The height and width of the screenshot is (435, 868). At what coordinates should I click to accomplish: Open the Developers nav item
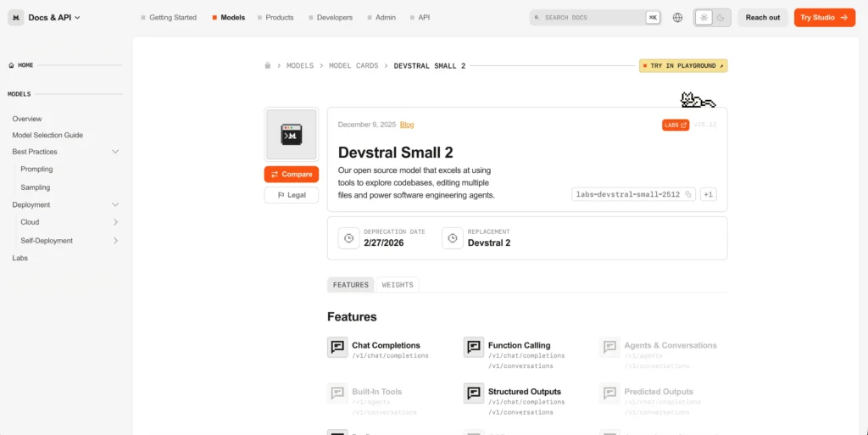coord(331,18)
